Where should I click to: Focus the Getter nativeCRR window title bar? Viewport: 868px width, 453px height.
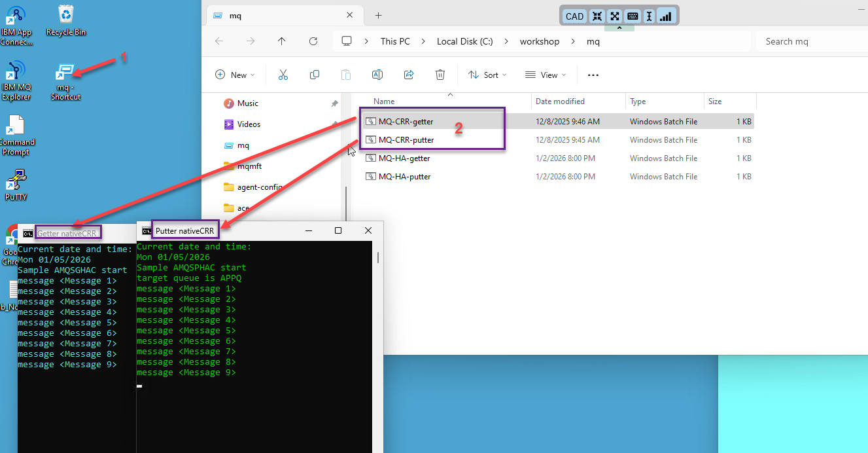(x=78, y=234)
